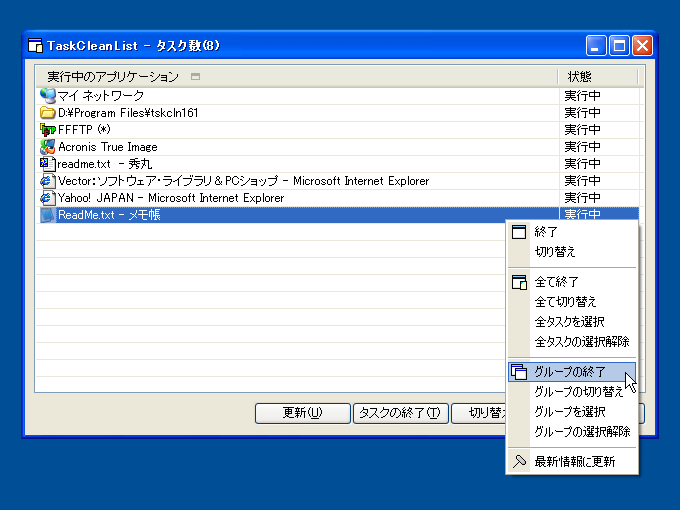Close the TaskCleanList window
The image size is (680, 510).
[x=643, y=46]
